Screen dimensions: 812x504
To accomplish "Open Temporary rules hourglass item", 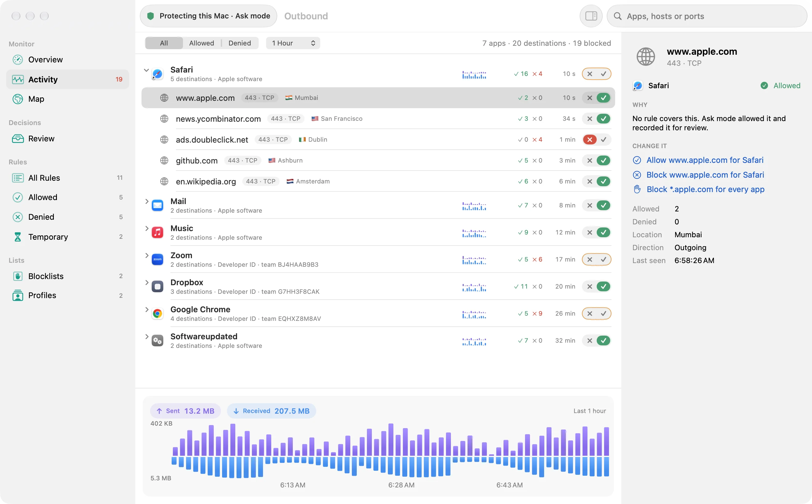I will 67,237.
